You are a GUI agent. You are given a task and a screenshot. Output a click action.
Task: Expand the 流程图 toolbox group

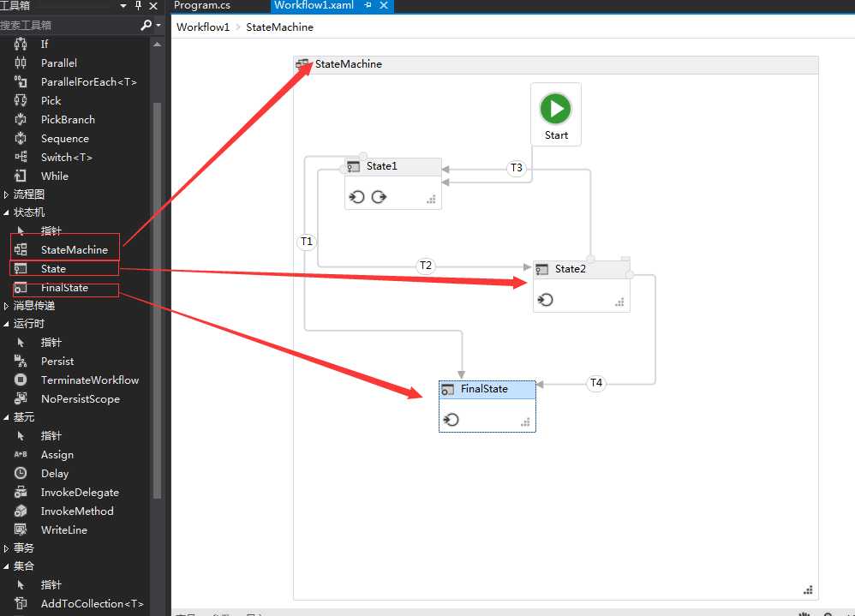click(6, 194)
